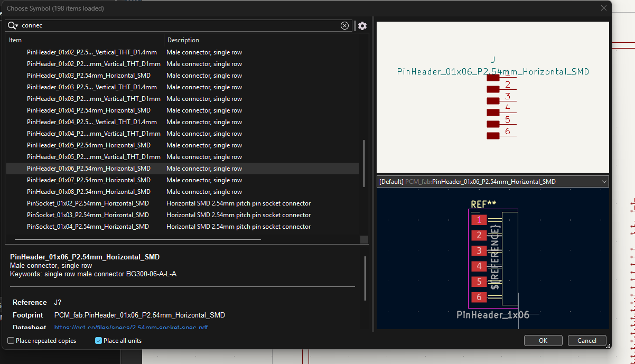Select PinHeader_01x06_P2.54mm_Horizontal_SMD row
The image size is (635, 364).
[x=182, y=169]
